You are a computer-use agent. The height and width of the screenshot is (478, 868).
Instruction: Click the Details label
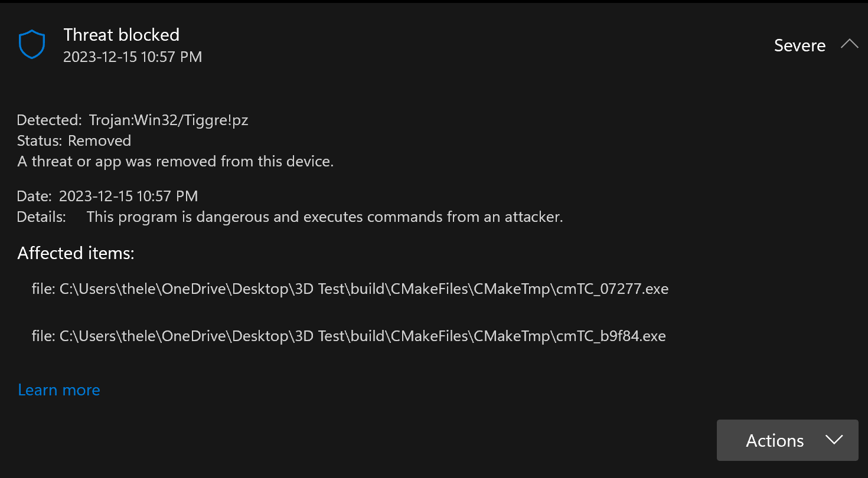pos(41,217)
